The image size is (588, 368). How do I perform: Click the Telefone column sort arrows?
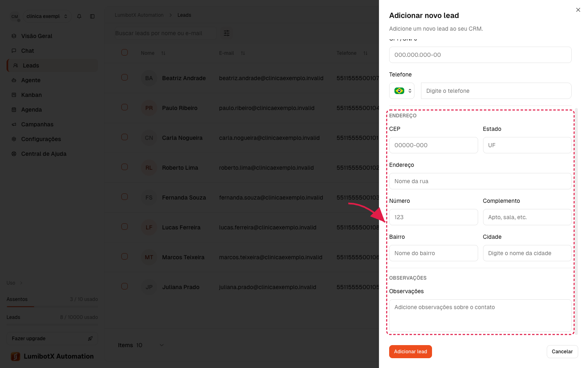point(365,53)
